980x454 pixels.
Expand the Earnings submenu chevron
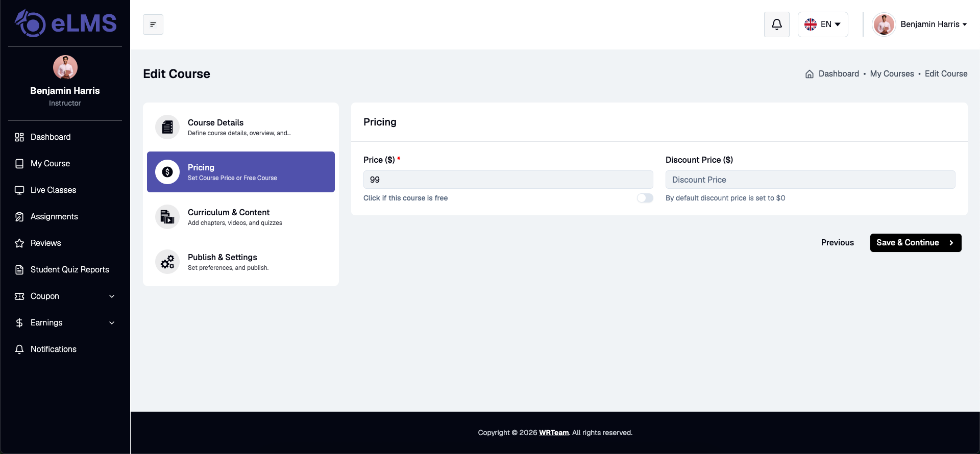tap(112, 323)
